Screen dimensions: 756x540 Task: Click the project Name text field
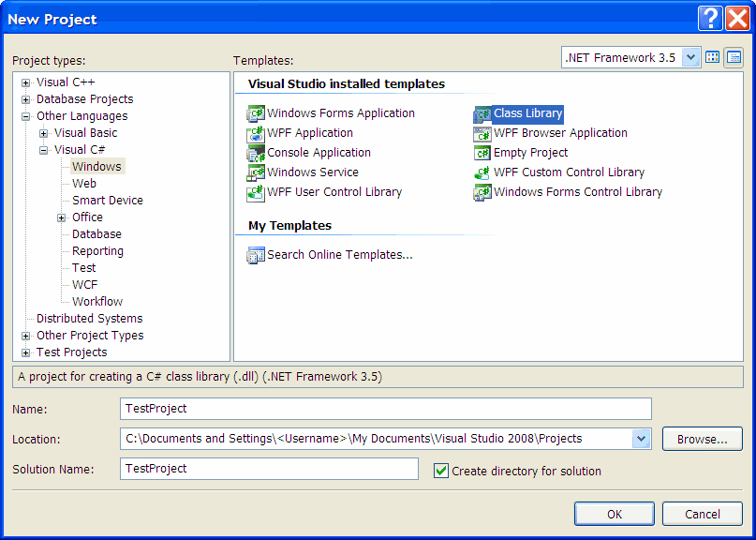386,409
